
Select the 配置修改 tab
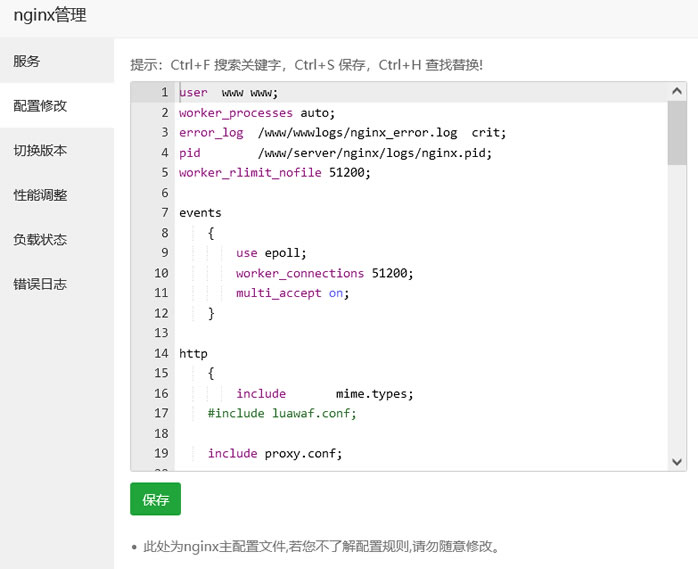[x=41, y=106]
